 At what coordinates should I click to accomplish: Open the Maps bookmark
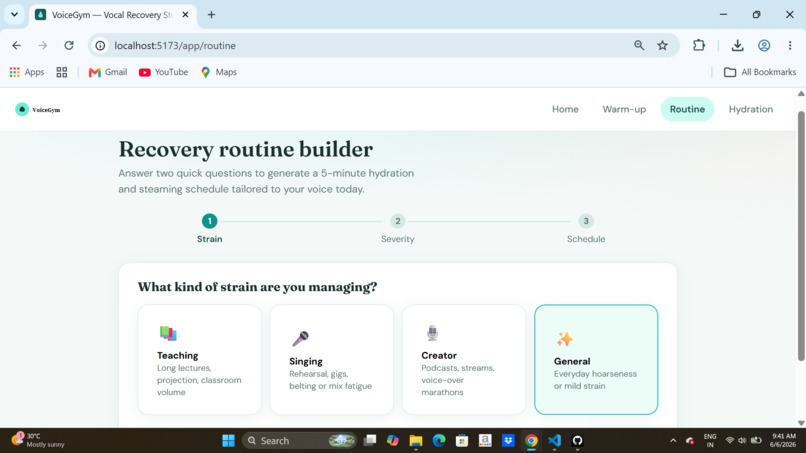click(218, 72)
